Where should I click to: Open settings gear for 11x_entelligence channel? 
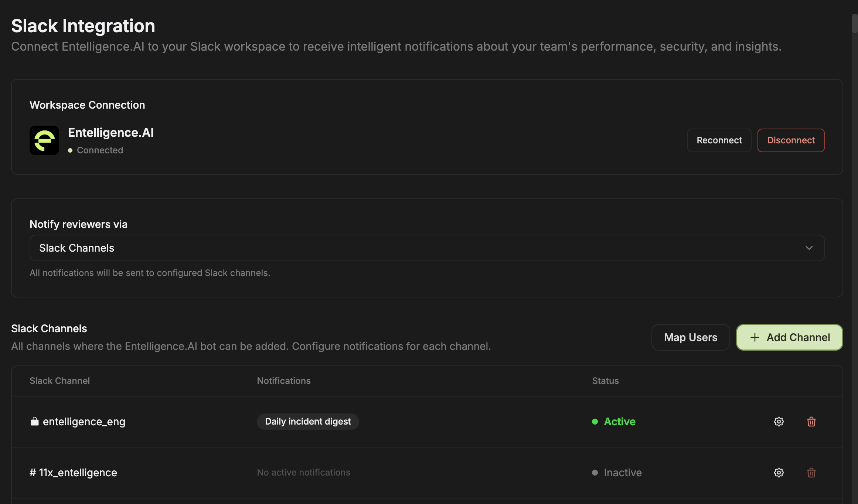(x=779, y=473)
